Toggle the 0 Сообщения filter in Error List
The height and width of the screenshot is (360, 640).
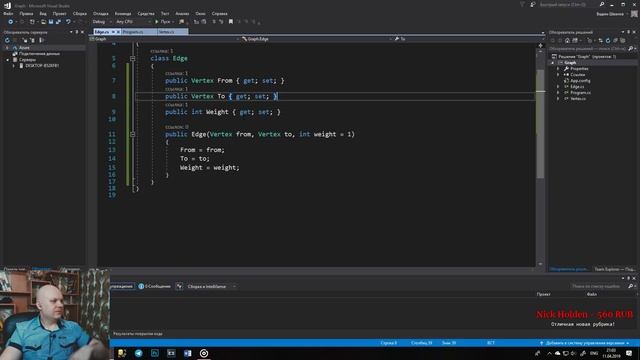[154, 286]
